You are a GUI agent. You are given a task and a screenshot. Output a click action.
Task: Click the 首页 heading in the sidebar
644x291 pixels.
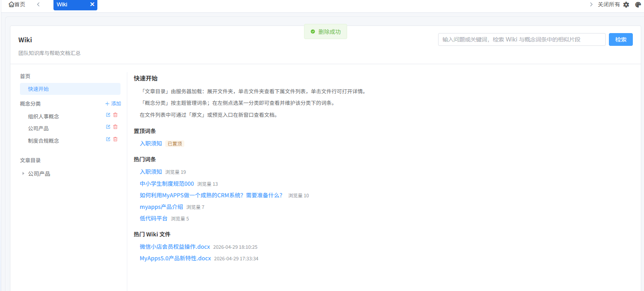25,76
